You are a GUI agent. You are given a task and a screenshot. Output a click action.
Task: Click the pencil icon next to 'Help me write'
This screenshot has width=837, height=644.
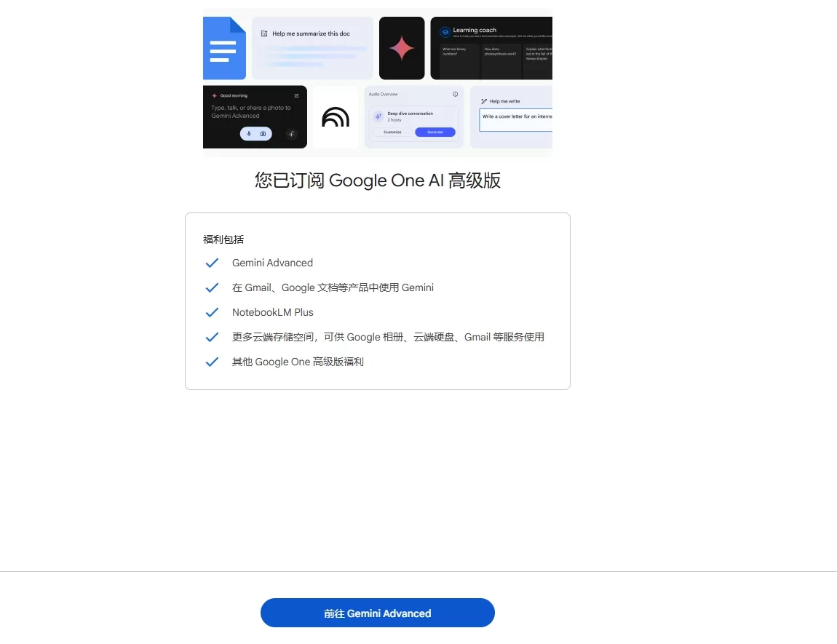pyautogui.click(x=484, y=101)
